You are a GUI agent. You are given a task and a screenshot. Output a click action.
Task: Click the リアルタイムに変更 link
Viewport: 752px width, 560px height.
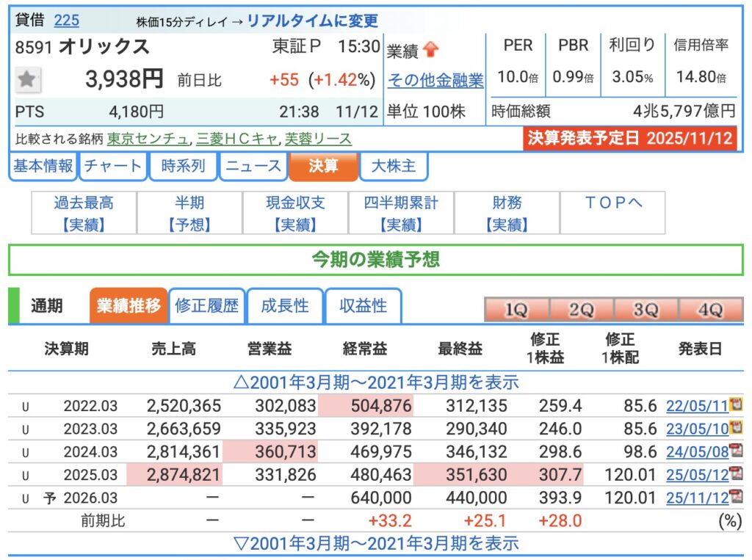(x=312, y=21)
